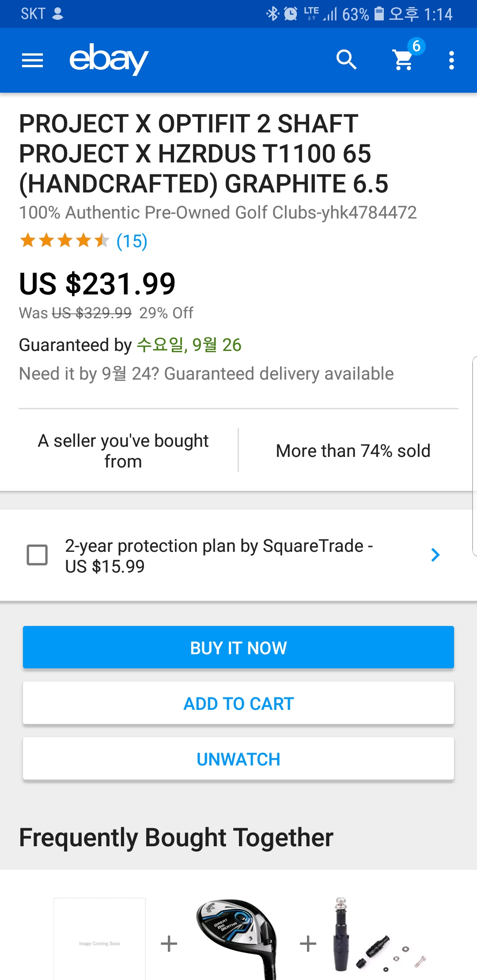
Task: Open the three-dot overflow menu
Action: point(451,60)
